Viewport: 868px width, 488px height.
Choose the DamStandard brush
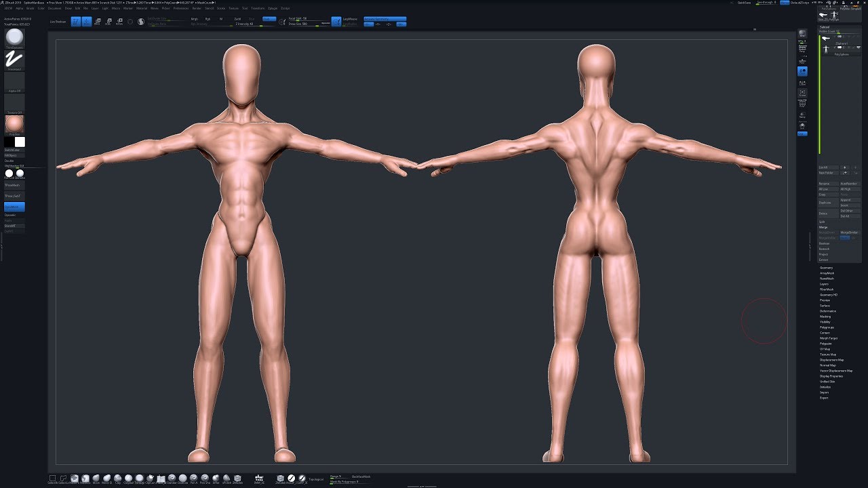pyautogui.click(x=182, y=479)
